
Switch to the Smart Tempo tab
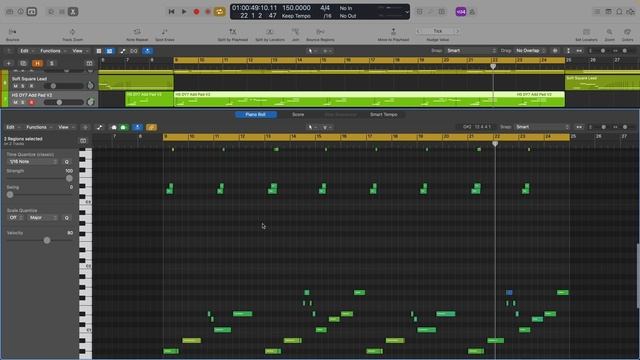[384, 115]
